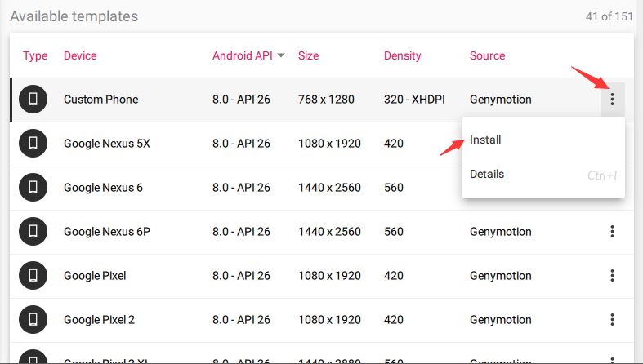Open the three-dot menu for Google Nexus 6P
The width and height of the screenshot is (643, 364).
pyautogui.click(x=612, y=231)
